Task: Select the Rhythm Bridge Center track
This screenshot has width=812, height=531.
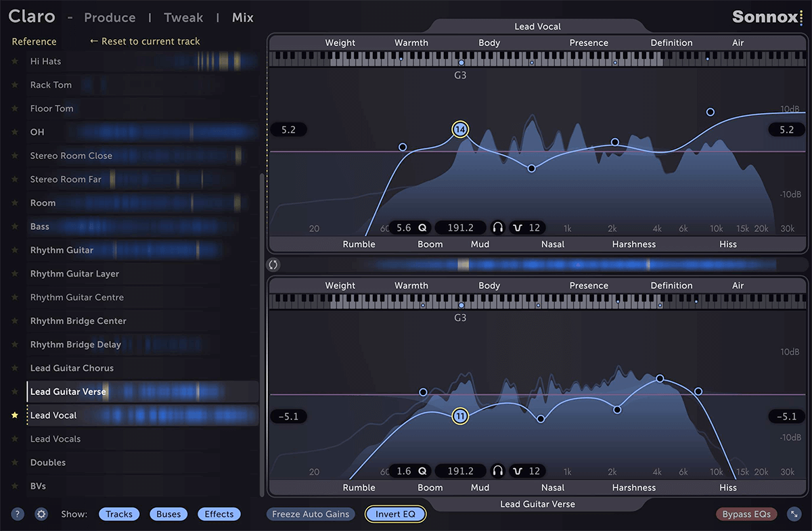Action: [143, 321]
